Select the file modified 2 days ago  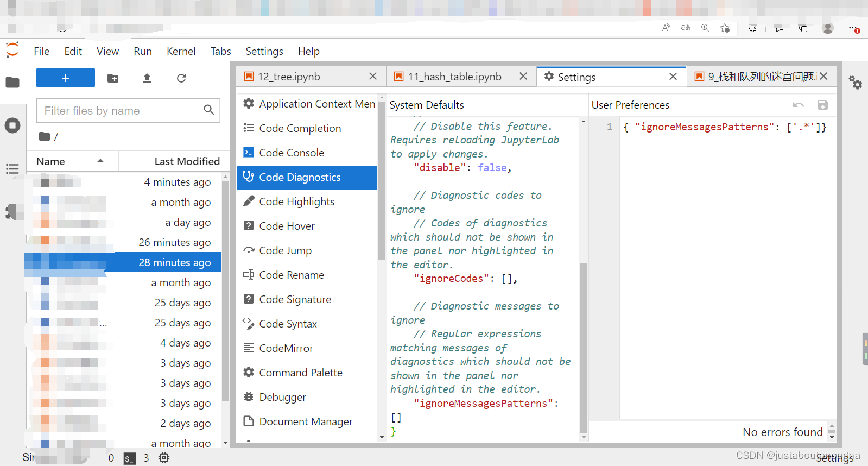tap(123, 423)
